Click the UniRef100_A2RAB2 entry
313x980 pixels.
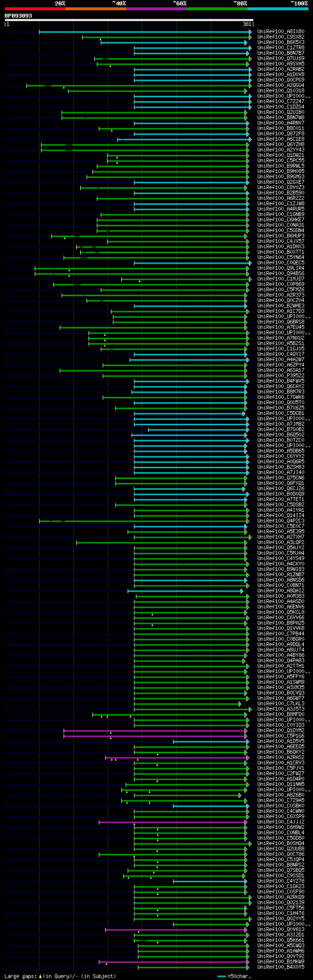click(281, 69)
